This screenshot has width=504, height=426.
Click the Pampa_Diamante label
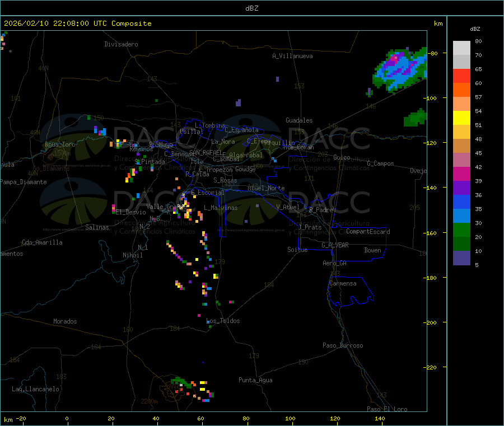24,182
